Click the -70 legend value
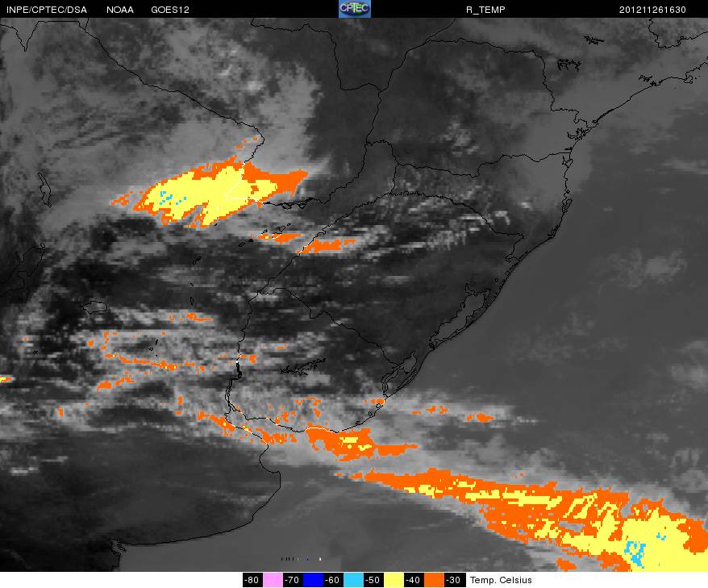The image size is (708, 588). point(293,580)
